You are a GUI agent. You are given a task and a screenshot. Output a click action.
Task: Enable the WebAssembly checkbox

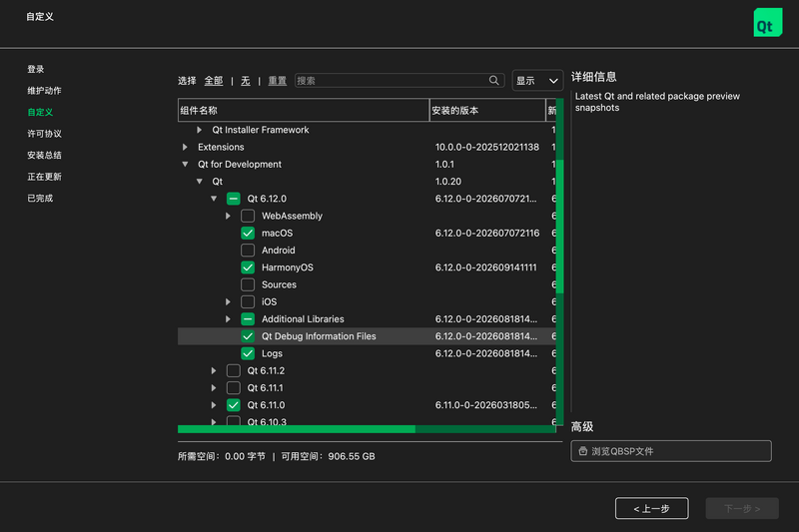pyautogui.click(x=248, y=216)
